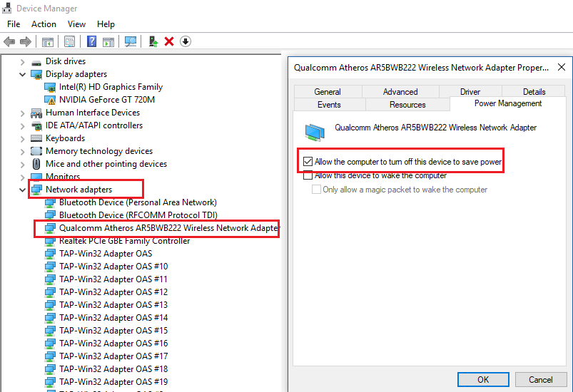The image size is (573, 392).
Task: Click Qualcomm Atheros adapter icon in tree
Action: click(50, 228)
